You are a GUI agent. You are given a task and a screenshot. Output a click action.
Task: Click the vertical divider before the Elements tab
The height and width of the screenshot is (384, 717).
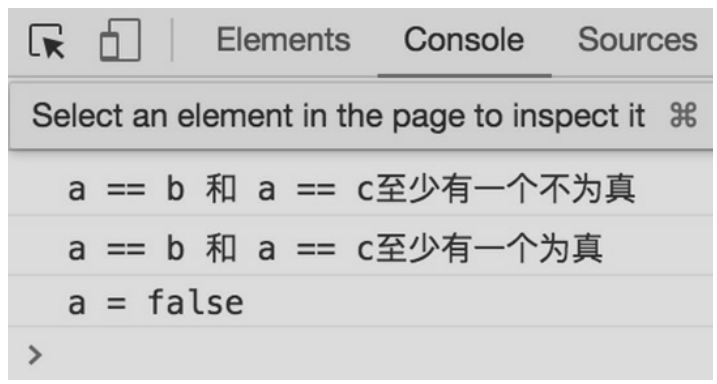pyautogui.click(x=172, y=40)
